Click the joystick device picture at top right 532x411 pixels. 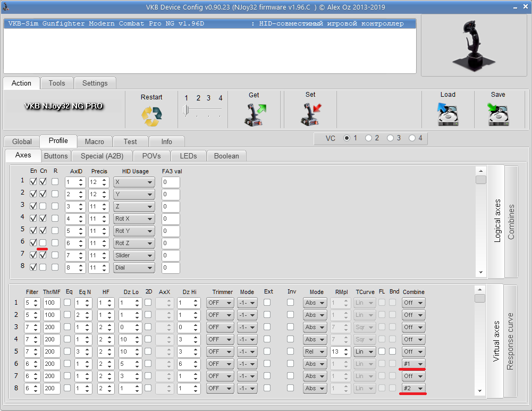point(474,46)
